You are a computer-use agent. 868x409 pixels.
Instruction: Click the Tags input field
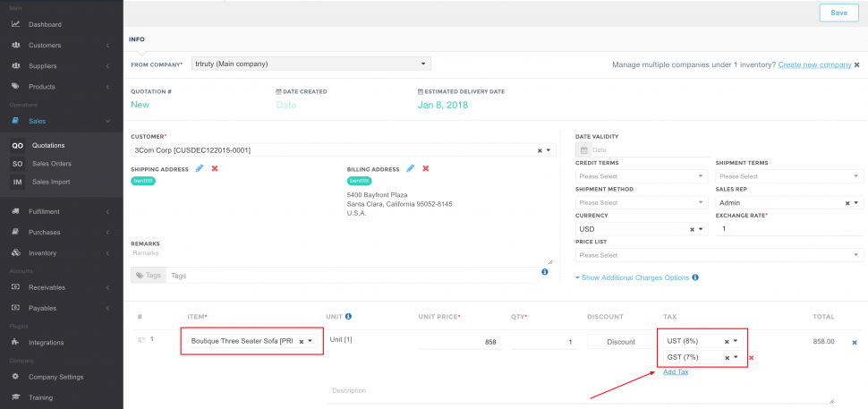352,275
